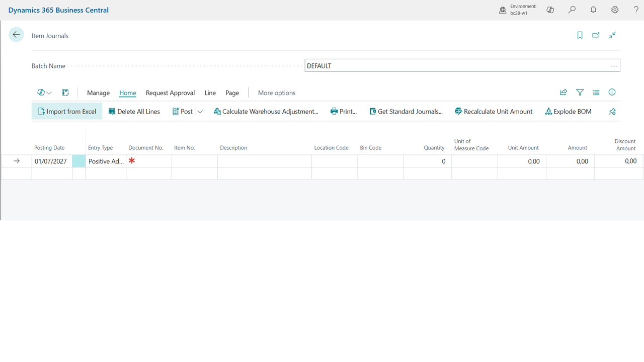Click Recalculate Unit Amount

494,112
